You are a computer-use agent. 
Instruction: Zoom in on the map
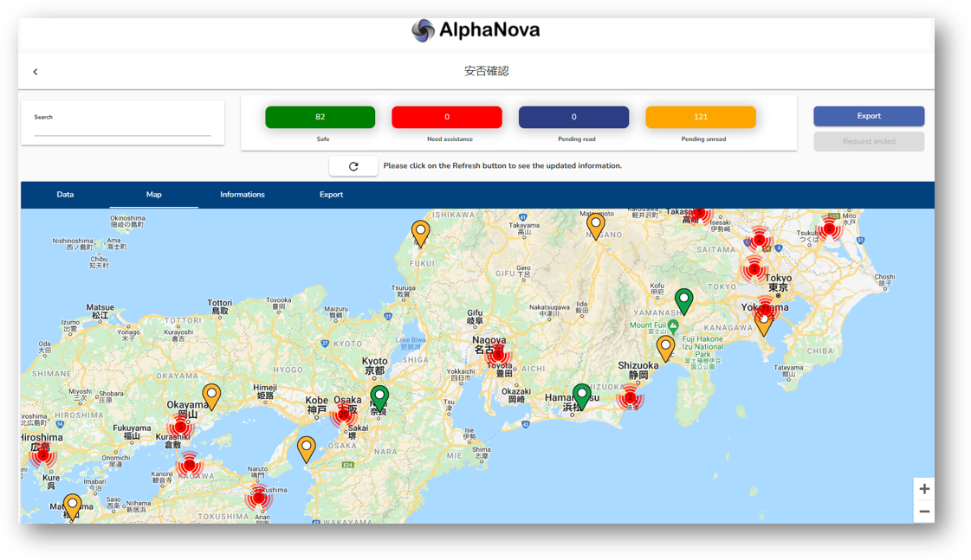point(924,489)
